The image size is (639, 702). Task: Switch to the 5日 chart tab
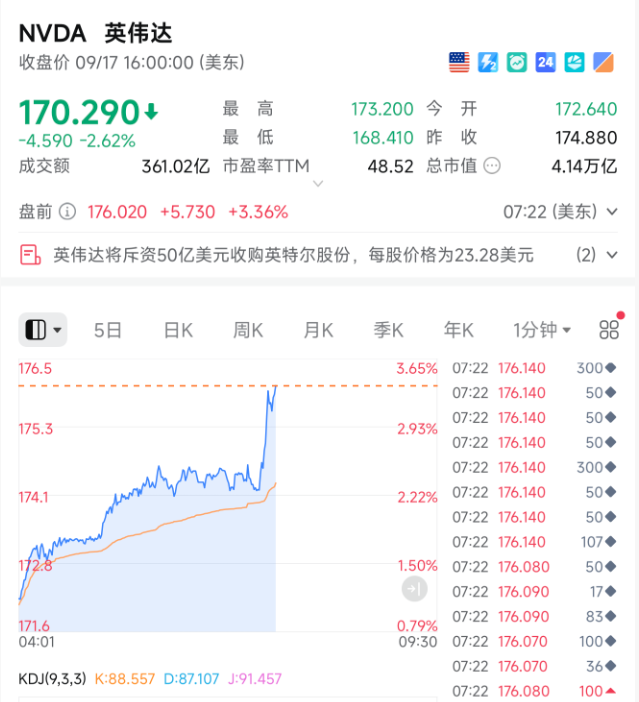pyautogui.click(x=108, y=330)
